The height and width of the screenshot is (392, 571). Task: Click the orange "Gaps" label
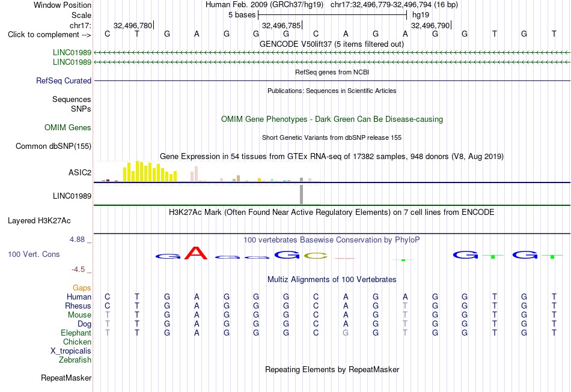click(x=82, y=288)
